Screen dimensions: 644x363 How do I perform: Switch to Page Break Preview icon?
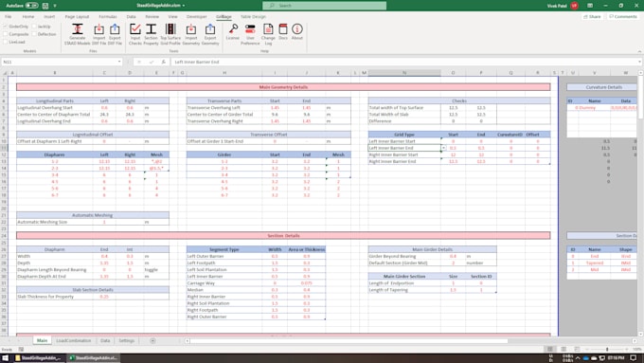(x=577, y=349)
